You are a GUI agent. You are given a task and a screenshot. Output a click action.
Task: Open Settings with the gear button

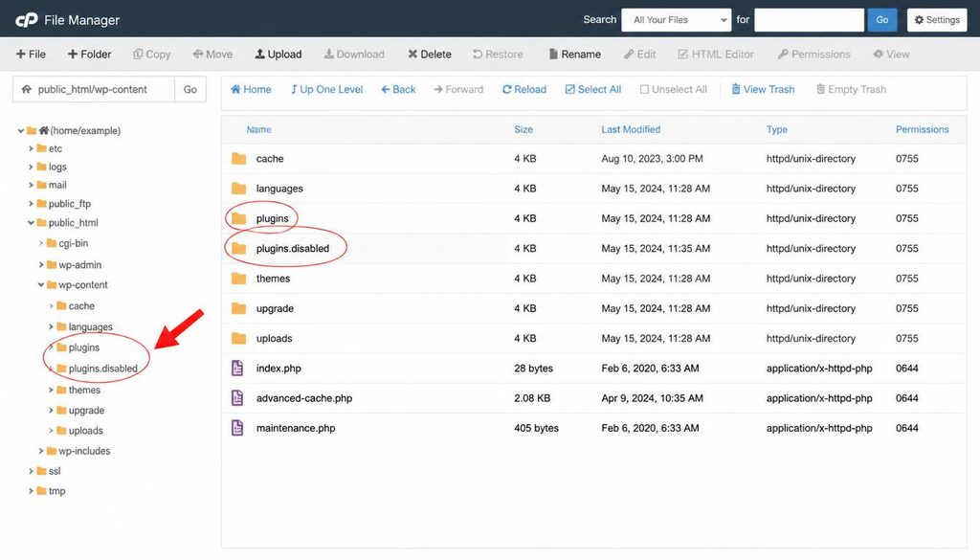point(937,20)
